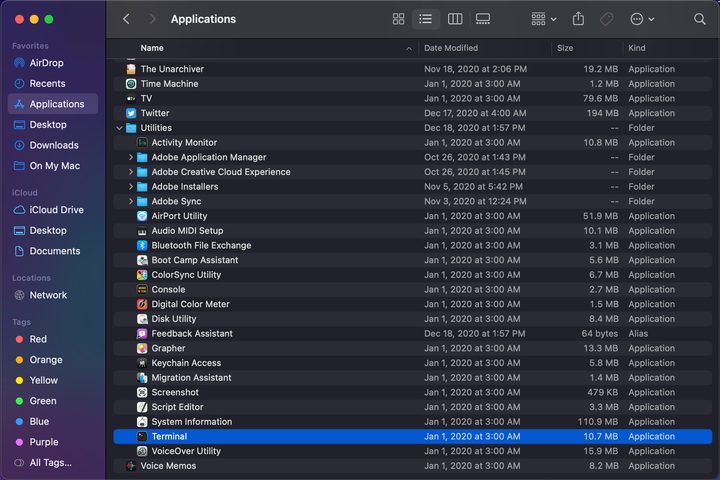
Task: Select the Keychain Access icon
Action: click(142, 363)
